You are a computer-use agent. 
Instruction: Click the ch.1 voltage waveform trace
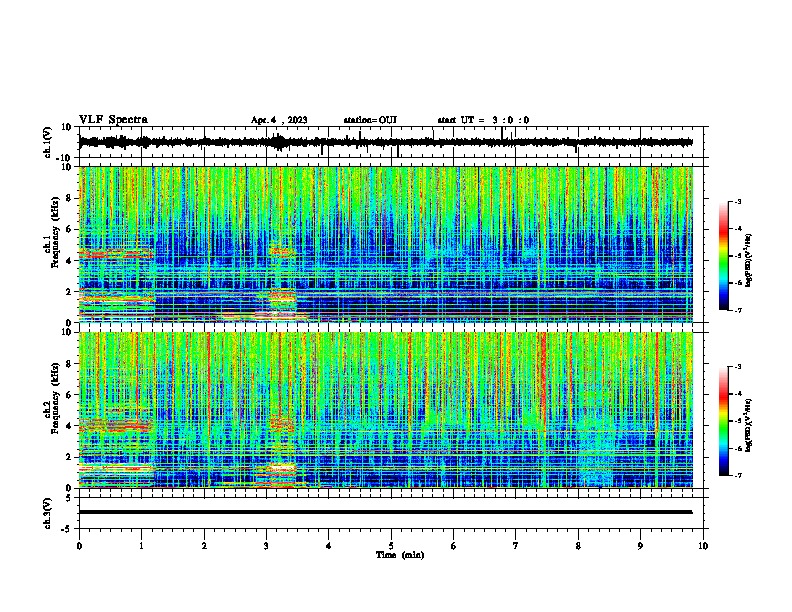[385, 142]
